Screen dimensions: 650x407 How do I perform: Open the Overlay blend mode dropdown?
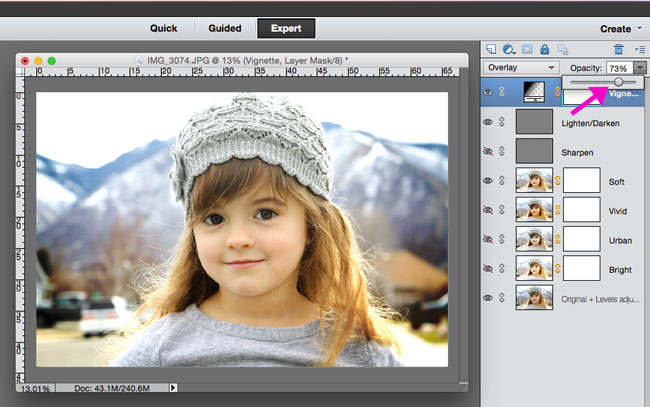click(521, 68)
